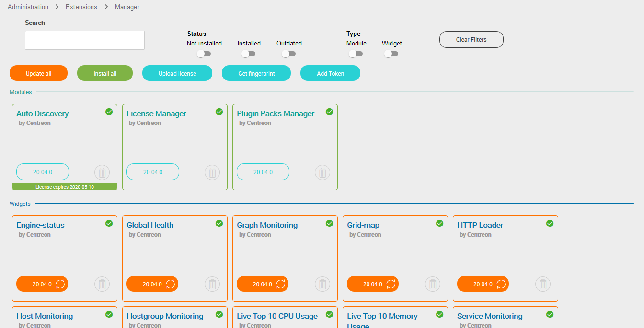Click the Modules section heading
Viewport: 644px width, 328px height.
21,92
